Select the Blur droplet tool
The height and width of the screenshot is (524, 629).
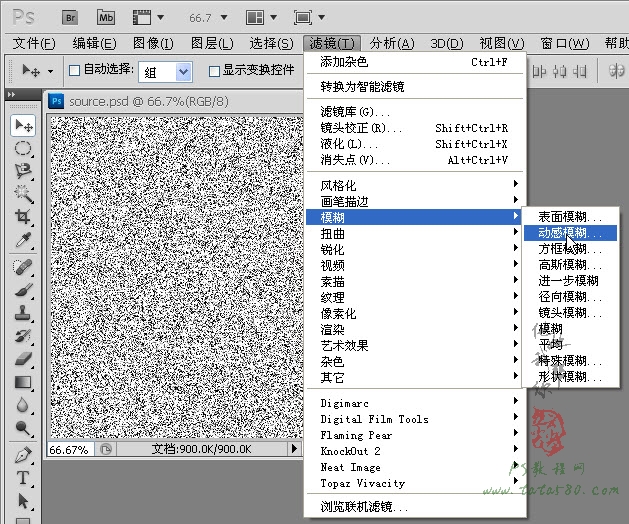(23, 405)
